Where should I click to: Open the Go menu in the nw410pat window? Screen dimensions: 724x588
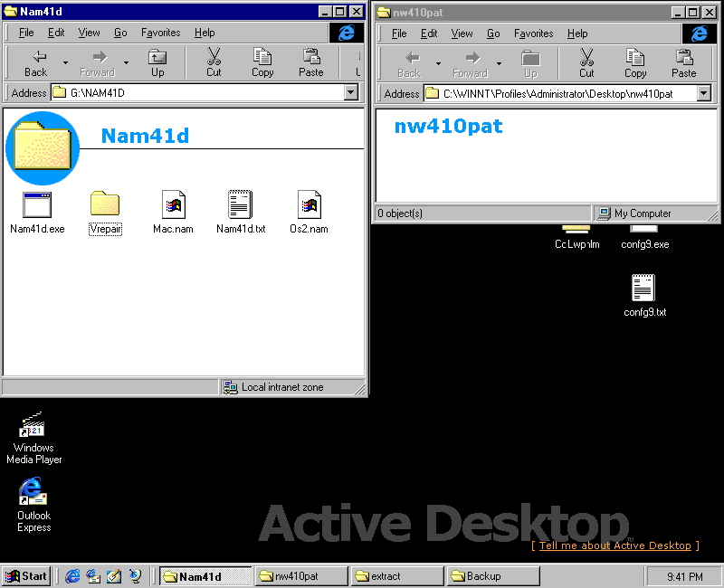(493, 33)
